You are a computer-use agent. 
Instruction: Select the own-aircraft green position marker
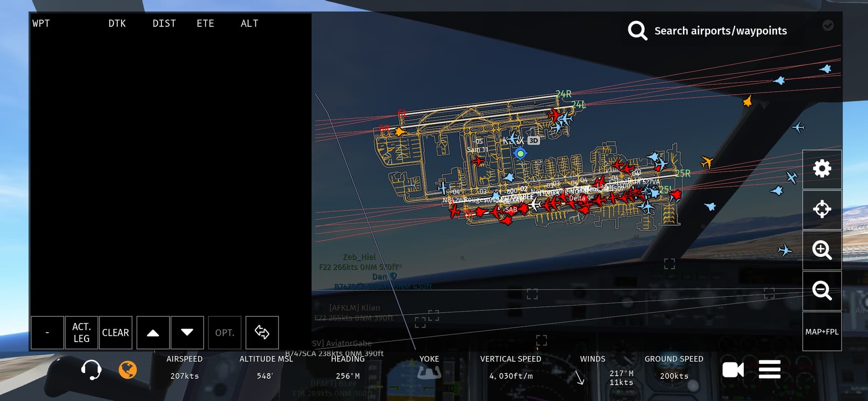click(520, 153)
